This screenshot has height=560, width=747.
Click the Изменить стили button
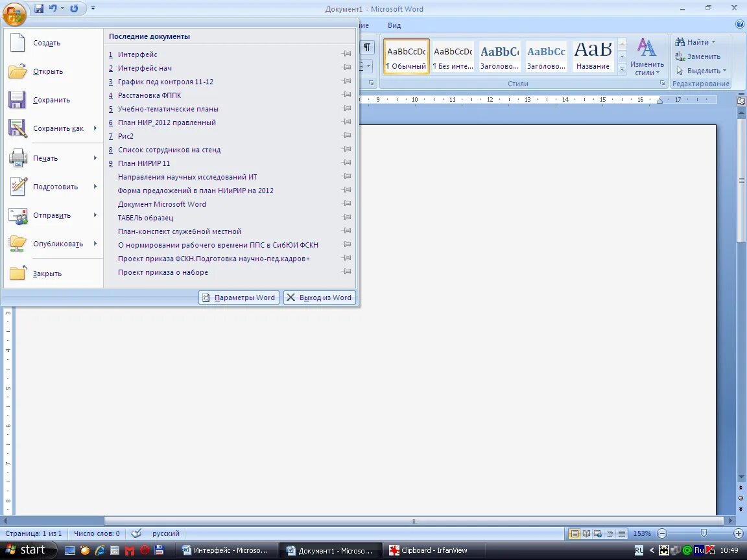(x=646, y=58)
